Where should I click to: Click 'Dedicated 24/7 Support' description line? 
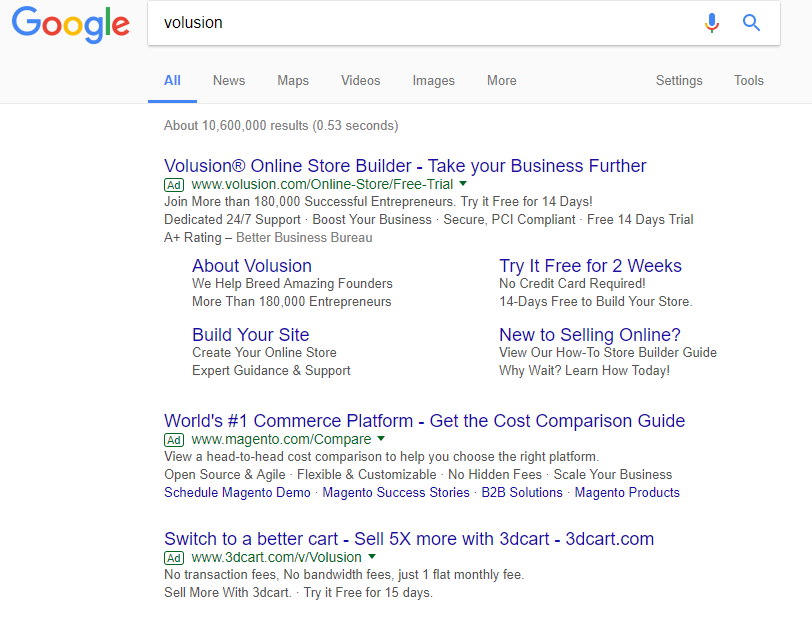pyautogui.click(x=429, y=220)
